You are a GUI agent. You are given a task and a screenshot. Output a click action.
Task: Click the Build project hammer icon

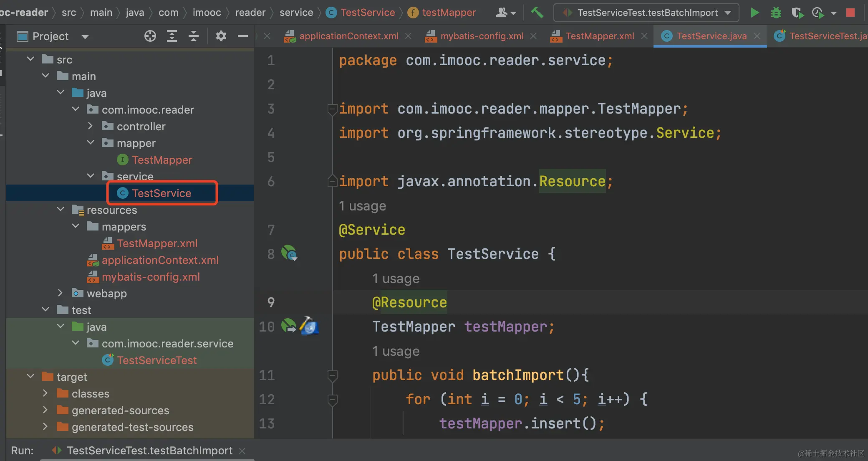[x=537, y=13]
